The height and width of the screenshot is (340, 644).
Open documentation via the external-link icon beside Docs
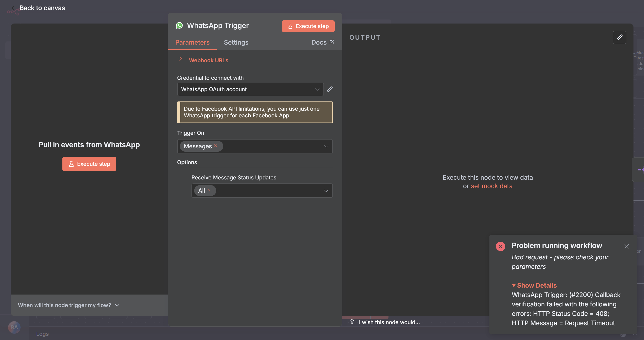332,42
